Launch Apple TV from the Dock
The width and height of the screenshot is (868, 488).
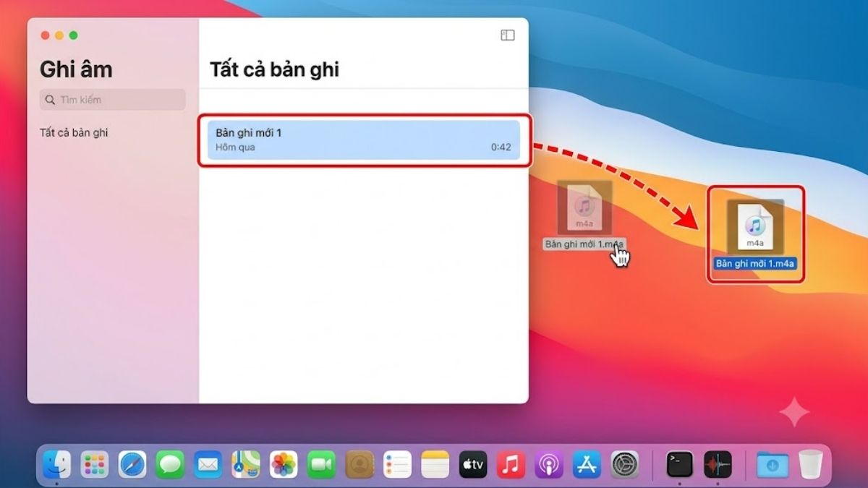(473, 464)
